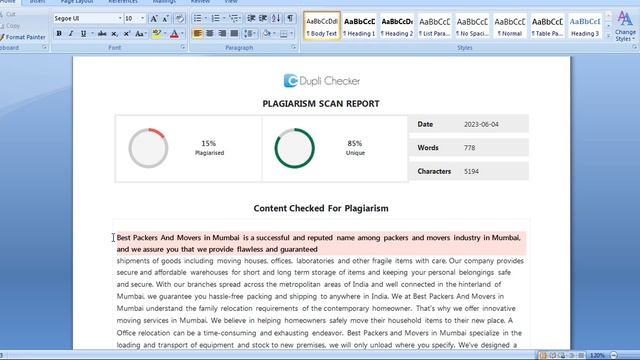Open multilevel list options
This screenshot has width=640, height=360.
coord(234,18)
